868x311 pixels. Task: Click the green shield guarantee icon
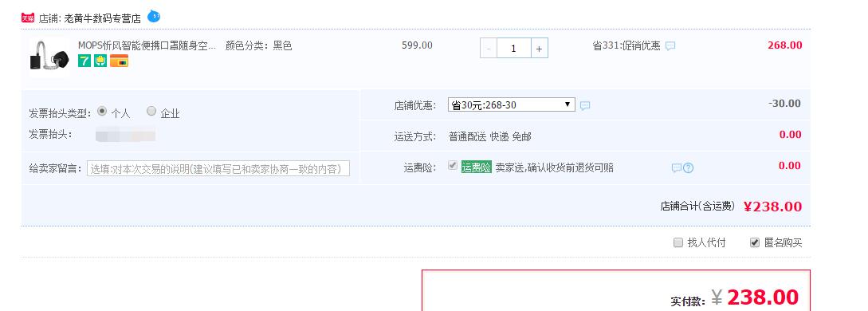(100, 61)
